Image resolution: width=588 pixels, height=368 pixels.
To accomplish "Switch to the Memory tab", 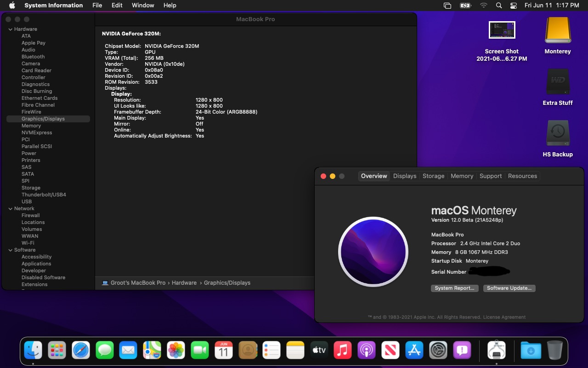I will coord(462,176).
